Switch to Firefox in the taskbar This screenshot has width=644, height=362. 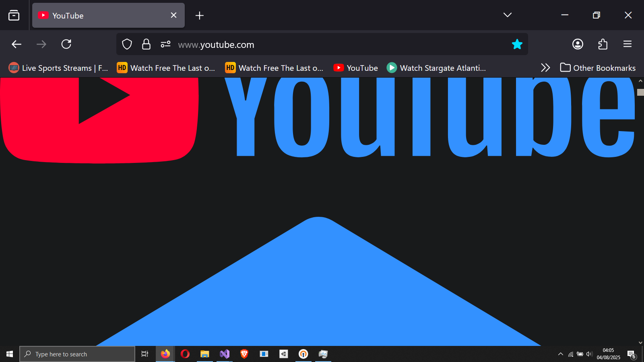pos(165,354)
